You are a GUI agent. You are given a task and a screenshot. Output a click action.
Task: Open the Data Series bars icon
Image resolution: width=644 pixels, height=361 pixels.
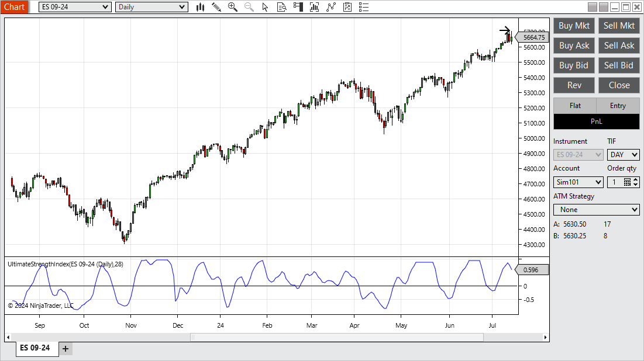click(315, 7)
